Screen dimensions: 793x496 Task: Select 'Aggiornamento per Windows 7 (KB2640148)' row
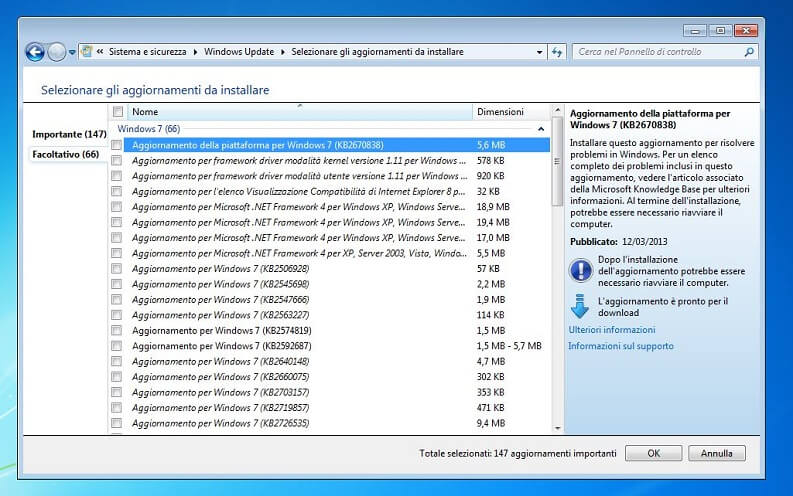click(x=329, y=362)
